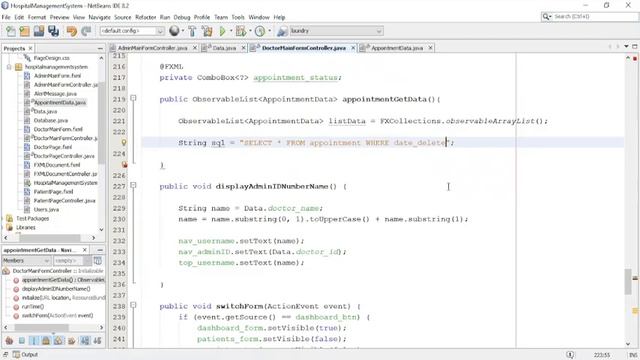
Task: Click the Undo toolbar icon
Action: pyautogui.click(x=72, y=31)
